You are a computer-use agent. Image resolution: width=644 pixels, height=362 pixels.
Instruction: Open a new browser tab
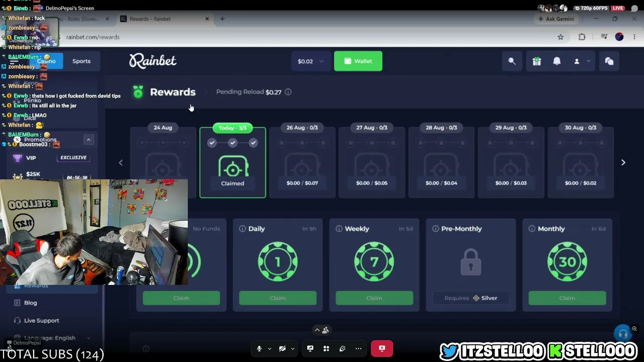[x=222, y=19]
